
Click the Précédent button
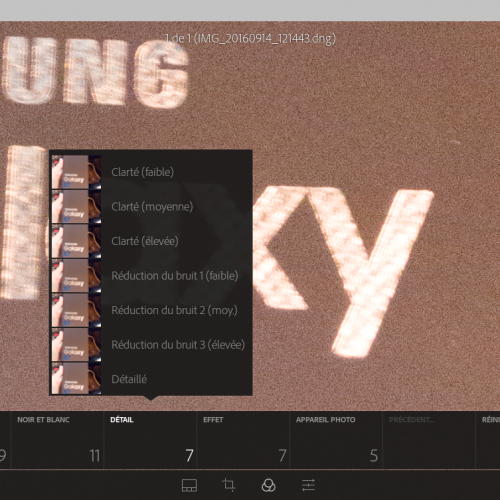[x=429, y=440]
